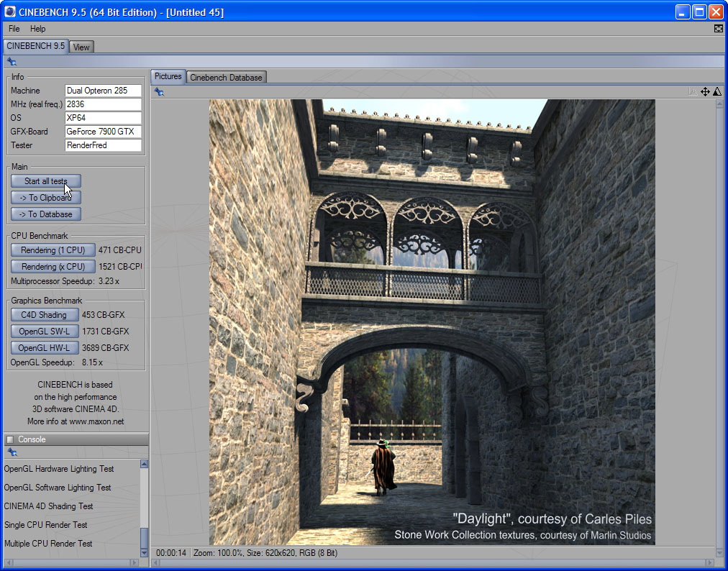This screenshot has height=571, width=728.
Task: Run the Rendering (1 CPU) benchmark
Action: 53,250
